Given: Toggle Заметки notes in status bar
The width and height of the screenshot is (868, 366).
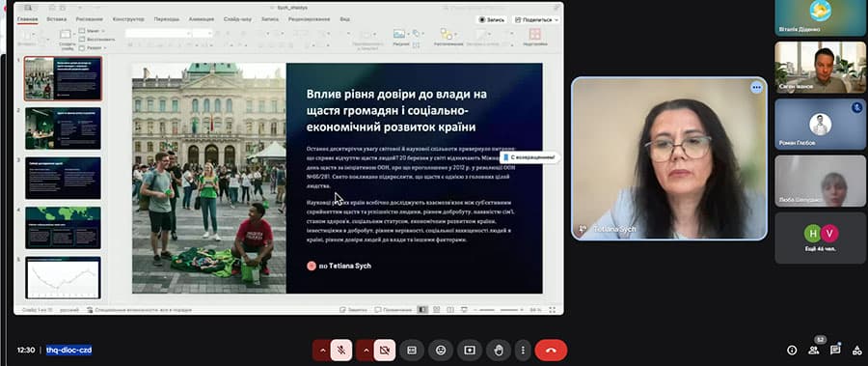Looking at the screenshot, I should (353, 310).
